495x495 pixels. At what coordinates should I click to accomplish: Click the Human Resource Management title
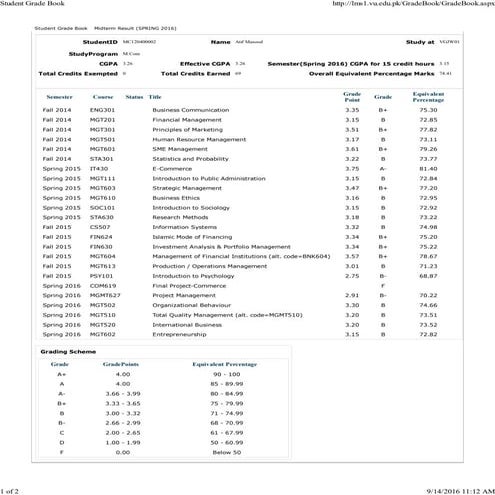pos(199,139)
